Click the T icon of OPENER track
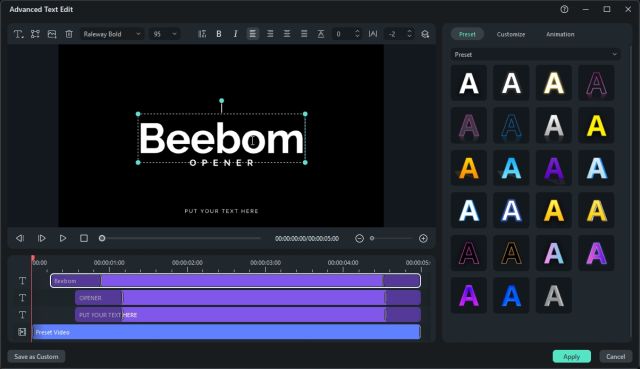This screenshot has height=369, width=640. coord(22,298)
